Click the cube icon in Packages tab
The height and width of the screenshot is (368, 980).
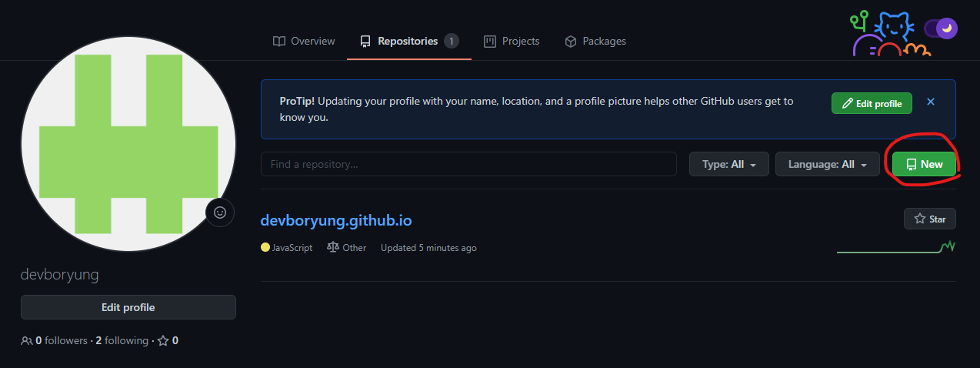click(x=571, y=41)
